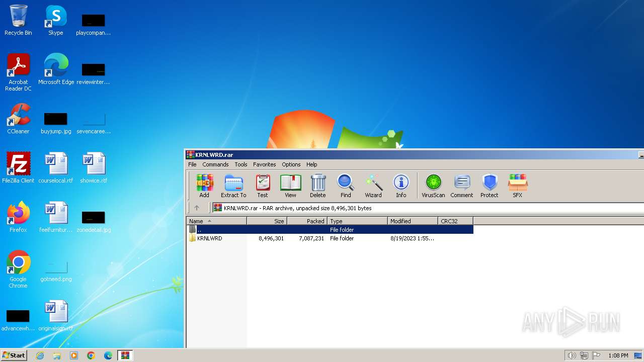Select the reviewinter... desktop file

(x=94, y=74)
